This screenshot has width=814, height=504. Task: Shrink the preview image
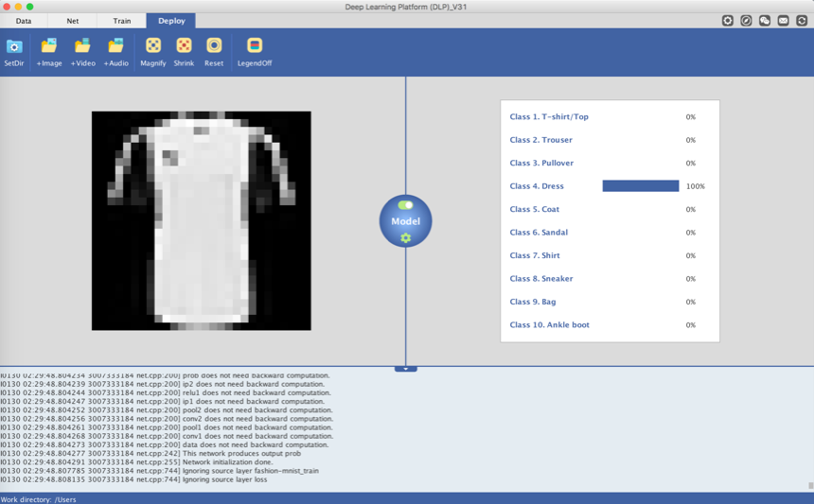tap(184, 46)
